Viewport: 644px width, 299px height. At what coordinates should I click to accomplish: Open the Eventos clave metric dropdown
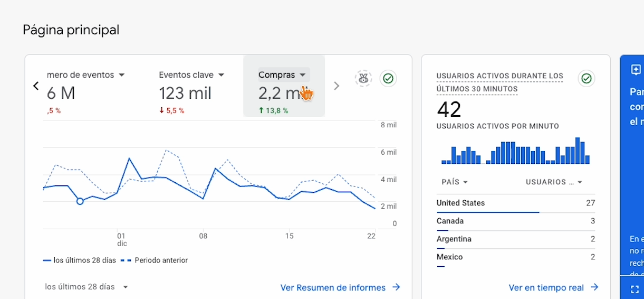222,75
